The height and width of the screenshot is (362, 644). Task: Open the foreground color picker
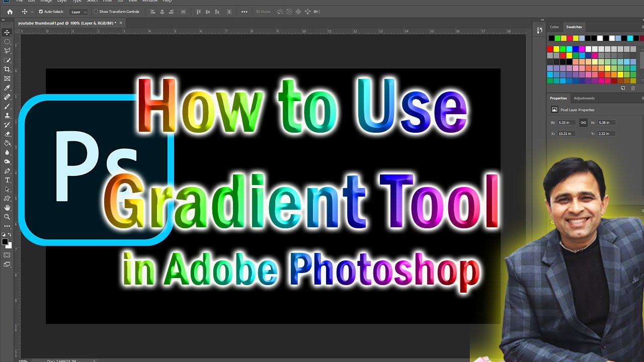[x=5, y=242]
